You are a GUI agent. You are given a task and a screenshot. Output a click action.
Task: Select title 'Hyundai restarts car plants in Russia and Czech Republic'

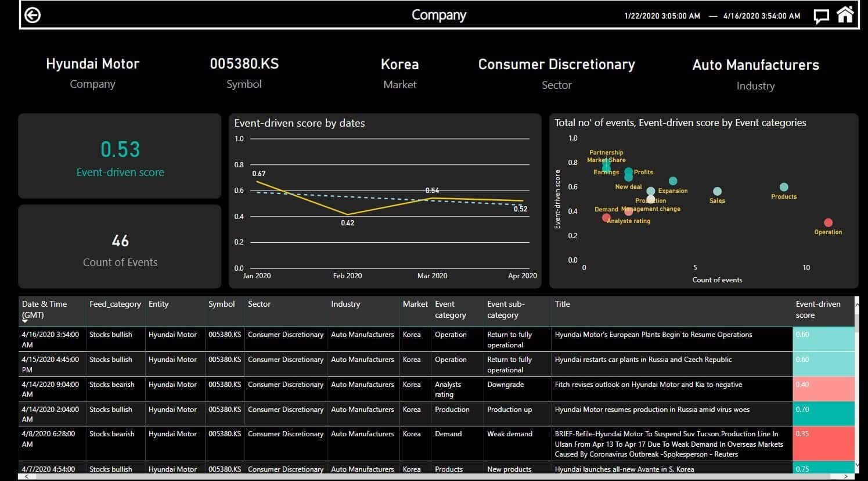click(x=643, y=360)
